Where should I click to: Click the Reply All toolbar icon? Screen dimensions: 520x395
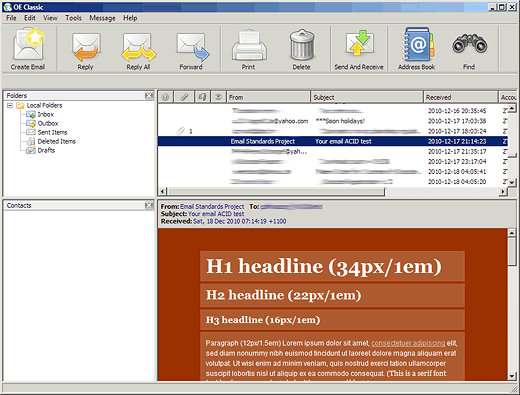click(x=138, y=51)
